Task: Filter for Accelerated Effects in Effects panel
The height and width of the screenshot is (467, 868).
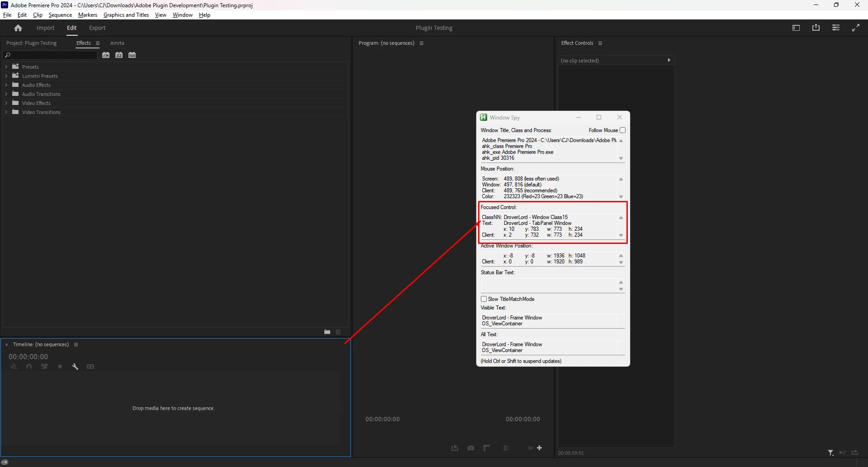Action: pyautogui.click(x=106, y=55)
